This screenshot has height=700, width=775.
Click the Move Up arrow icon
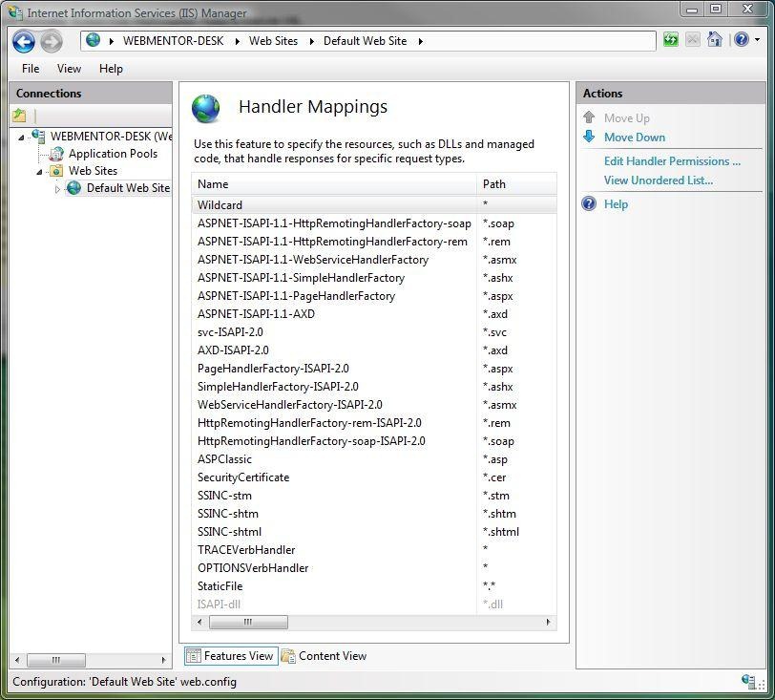pos(589,117)
